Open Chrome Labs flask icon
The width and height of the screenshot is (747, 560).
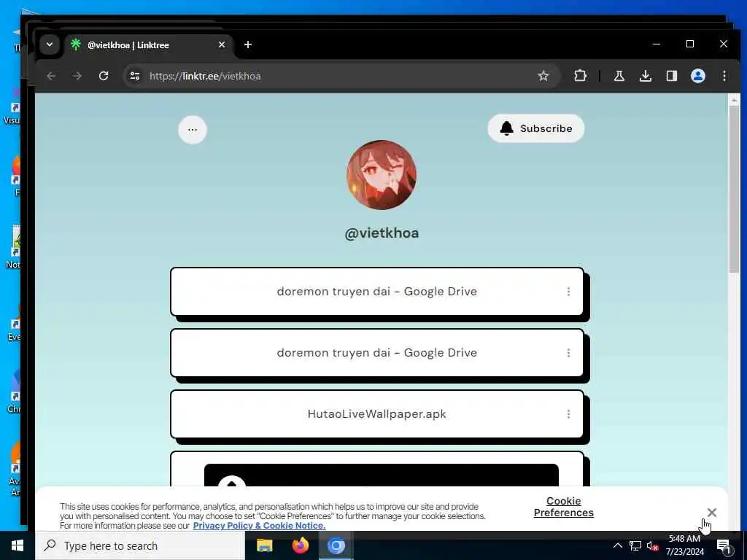click(x=619, y=76)
